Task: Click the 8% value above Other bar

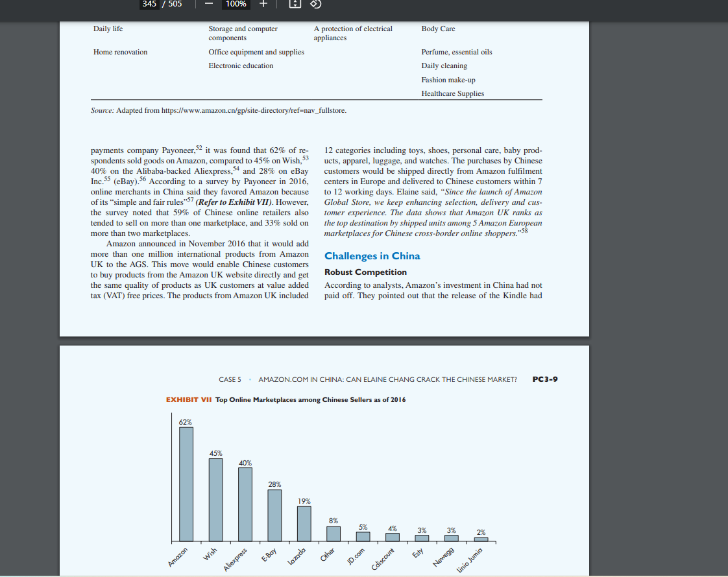Action: click(334, 521)
